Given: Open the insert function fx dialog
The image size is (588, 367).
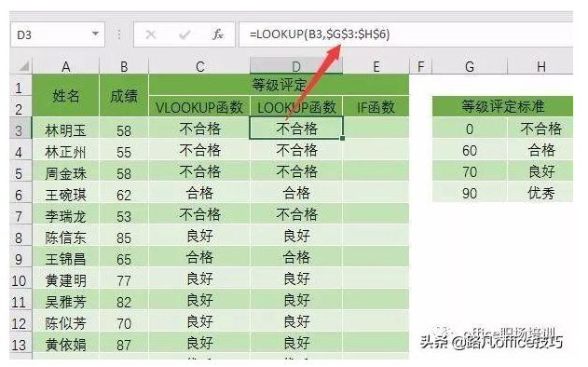Looking at the screenshot, I should (217, 34).
